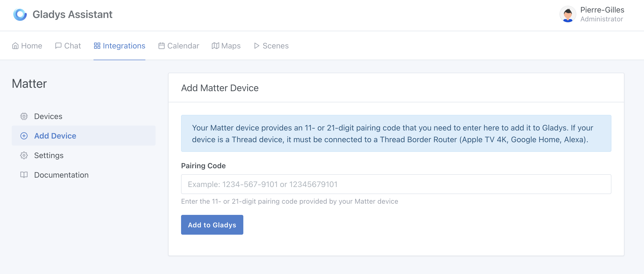This screenshot has width=644, height=274.
Task: Open the Documentation page
Action: (x=61, y=175)
